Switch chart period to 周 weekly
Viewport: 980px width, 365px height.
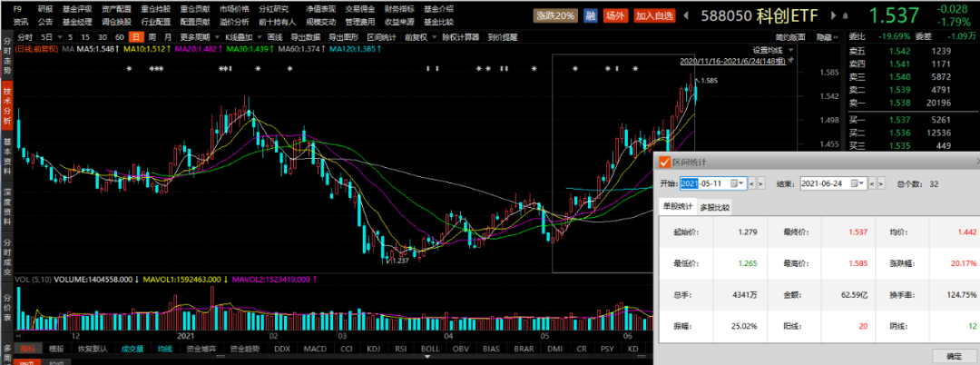(x=152, y=37)
